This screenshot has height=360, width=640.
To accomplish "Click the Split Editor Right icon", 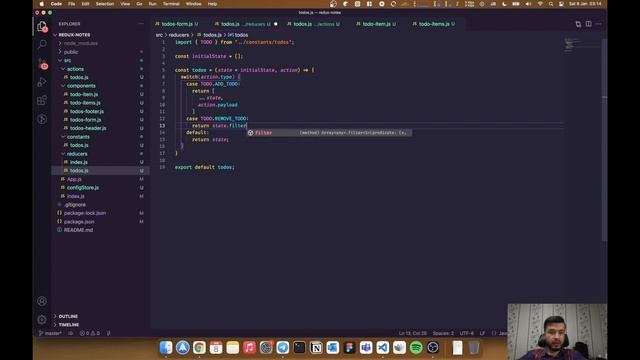I will point(589,24).
